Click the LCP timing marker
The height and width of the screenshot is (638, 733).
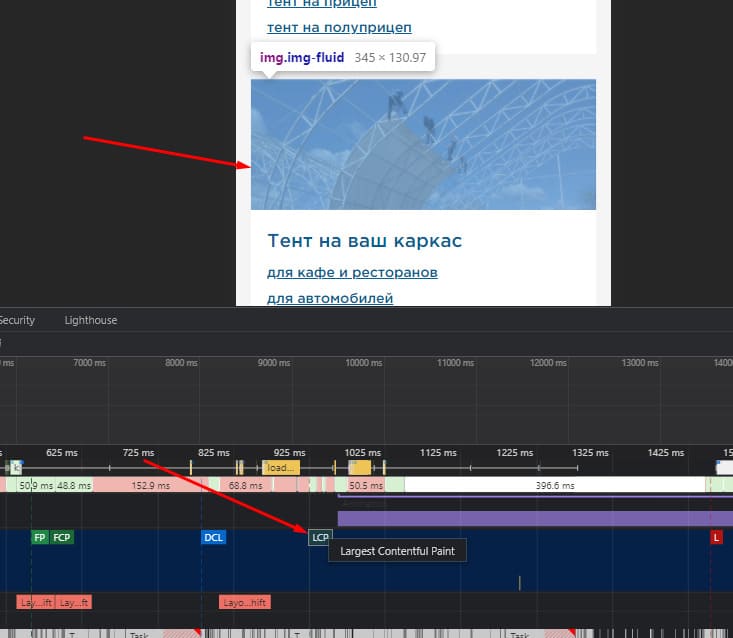(x=320, y=537)
